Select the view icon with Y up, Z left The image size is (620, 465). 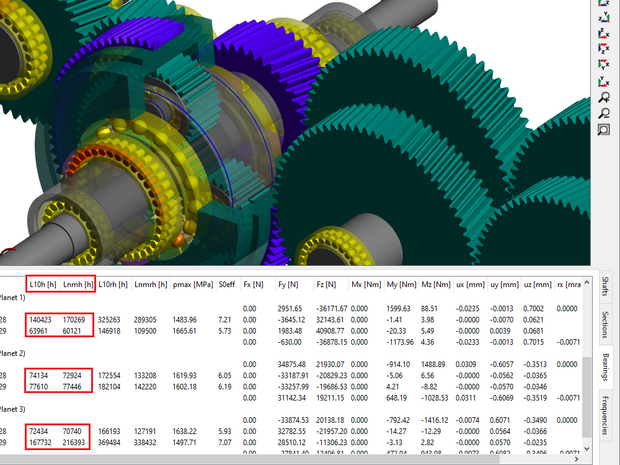604,16
